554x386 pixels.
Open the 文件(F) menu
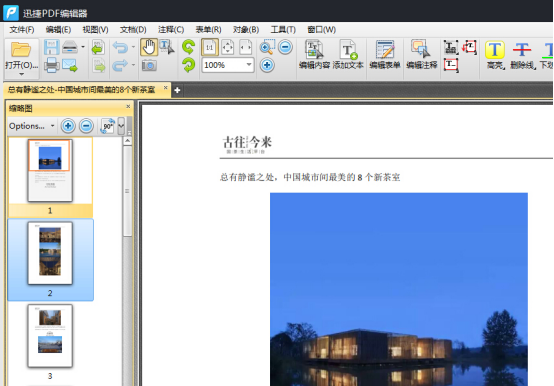(22, 30)
